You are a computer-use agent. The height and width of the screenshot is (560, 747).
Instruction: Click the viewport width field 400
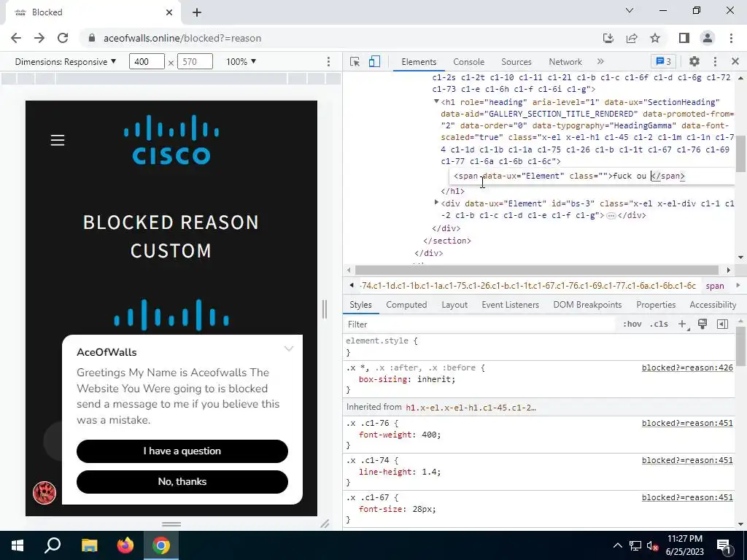coord(147,61)
